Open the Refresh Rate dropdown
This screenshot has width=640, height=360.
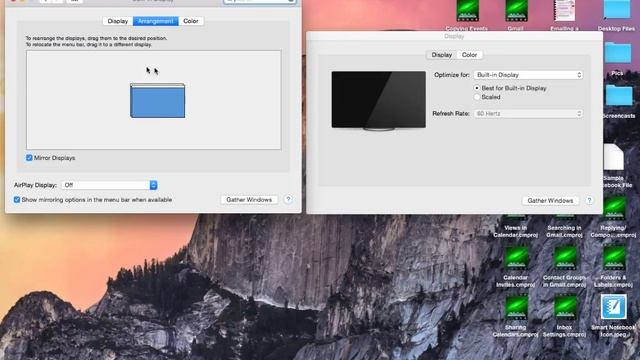point(528,113)
